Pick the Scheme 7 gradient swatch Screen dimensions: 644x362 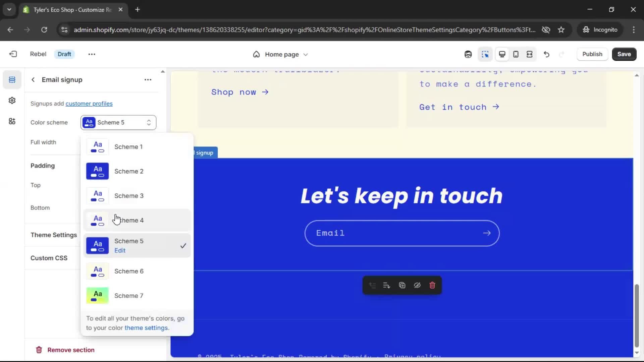click(x=97, y=295)
